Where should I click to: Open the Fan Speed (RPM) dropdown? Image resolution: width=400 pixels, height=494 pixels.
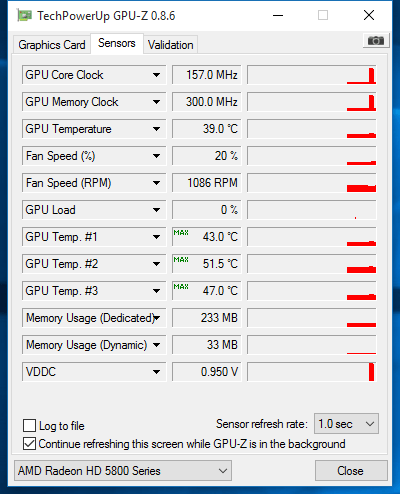point(156,183)
